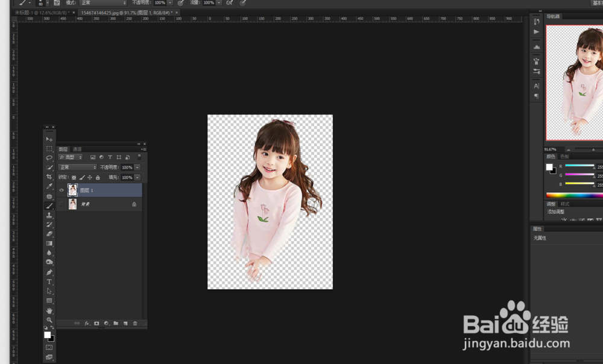Select the 导航器 panel tab
Viewport: 603px width, 364px height.
click(553, 16)
